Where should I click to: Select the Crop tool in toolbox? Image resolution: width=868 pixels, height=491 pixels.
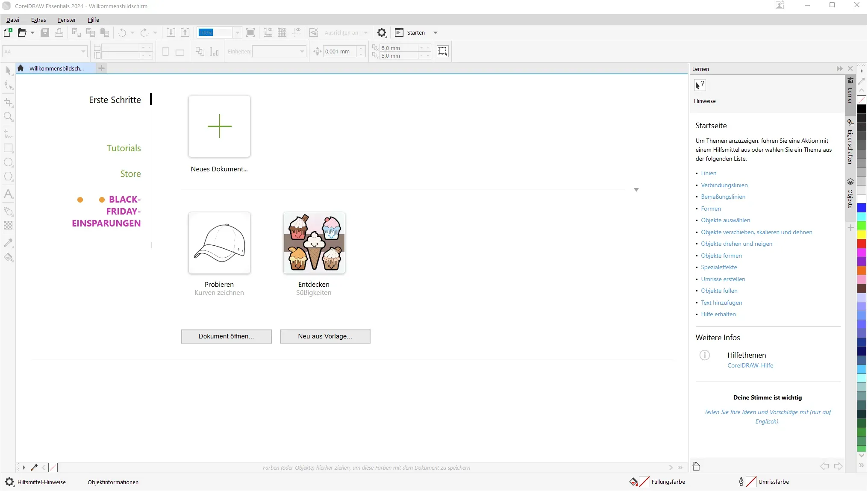coord(9,102)
